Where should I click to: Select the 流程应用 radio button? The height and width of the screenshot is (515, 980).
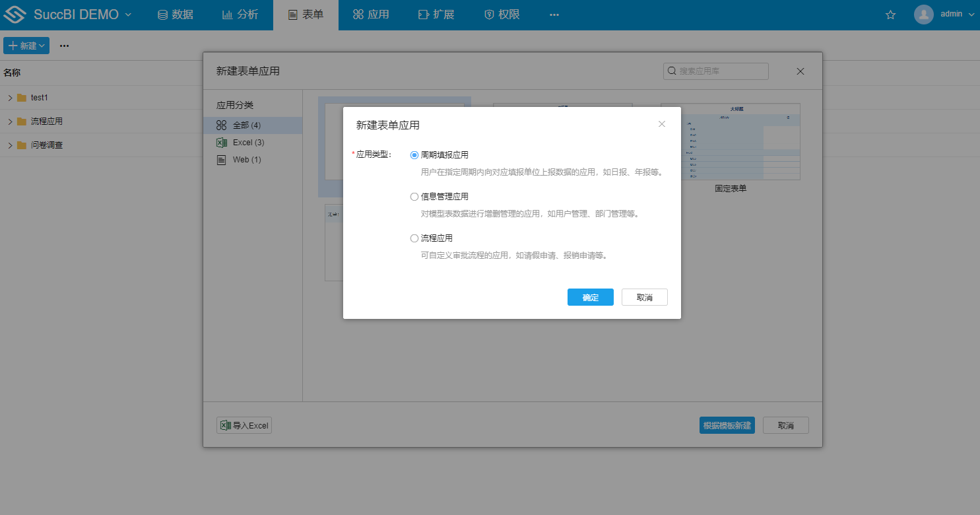(414, 238)
